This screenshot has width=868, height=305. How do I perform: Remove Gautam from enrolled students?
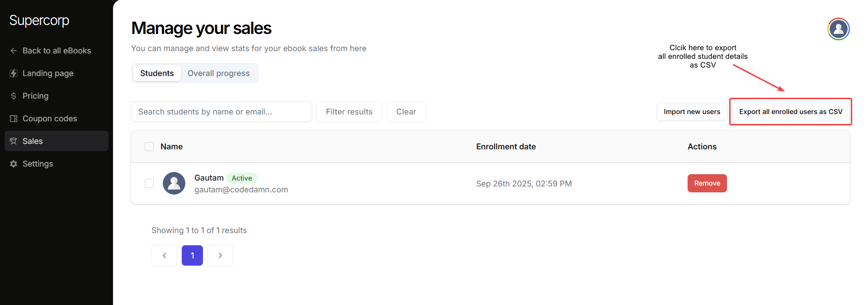(x=707, y=183)
